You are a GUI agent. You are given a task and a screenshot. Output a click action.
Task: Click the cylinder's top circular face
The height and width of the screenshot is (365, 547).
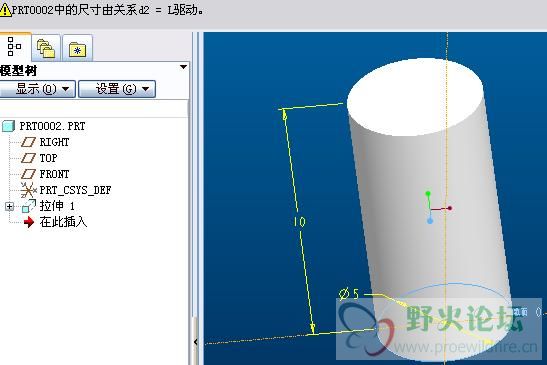pos(415,97)
